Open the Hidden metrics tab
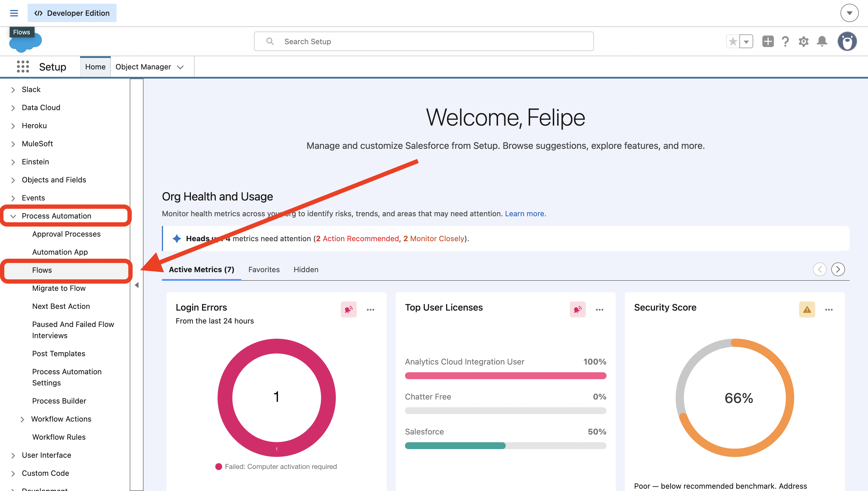The height and width of the screenshot is (491, 868). [x=306, y=269]
